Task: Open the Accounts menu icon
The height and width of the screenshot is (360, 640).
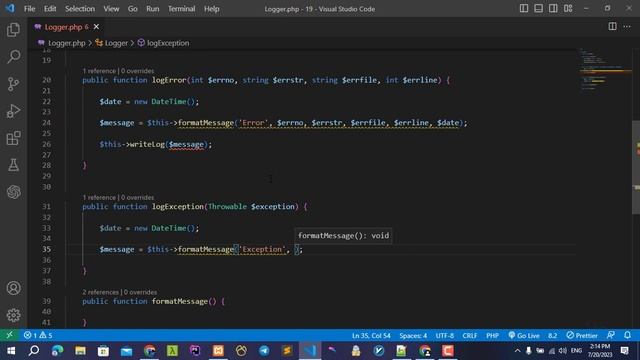Action: click(x=13, y=288)
